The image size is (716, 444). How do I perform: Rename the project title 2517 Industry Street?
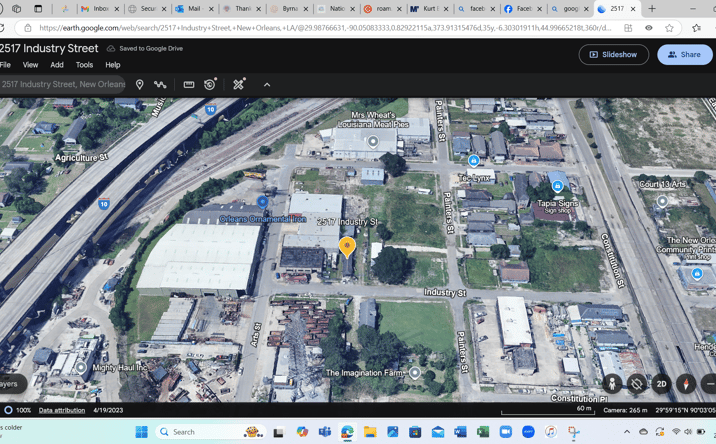49,48
